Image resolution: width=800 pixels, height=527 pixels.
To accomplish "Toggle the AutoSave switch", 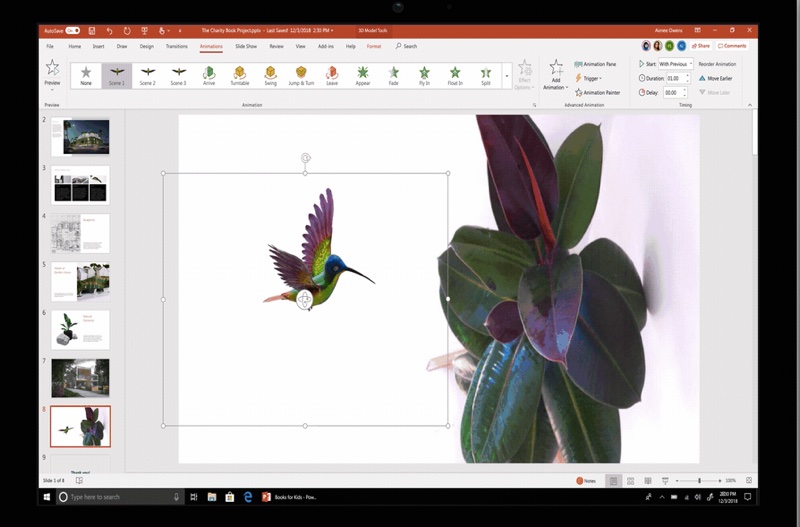I will [73, 31].
